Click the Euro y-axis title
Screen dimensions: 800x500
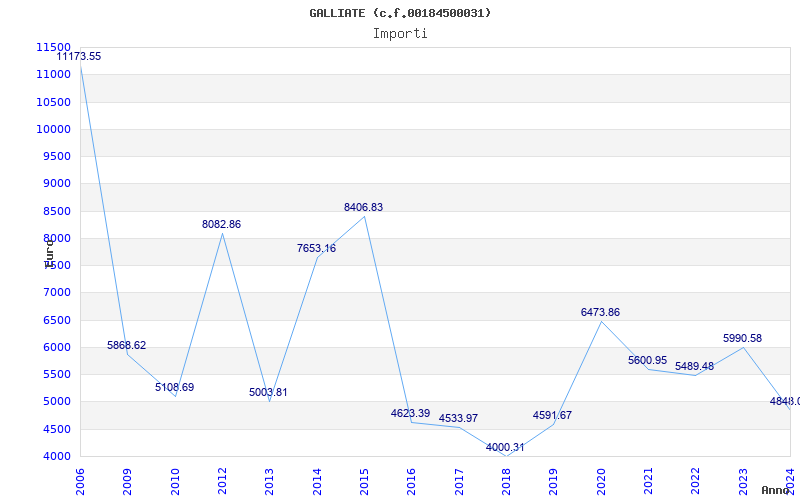tap(49, 253)
